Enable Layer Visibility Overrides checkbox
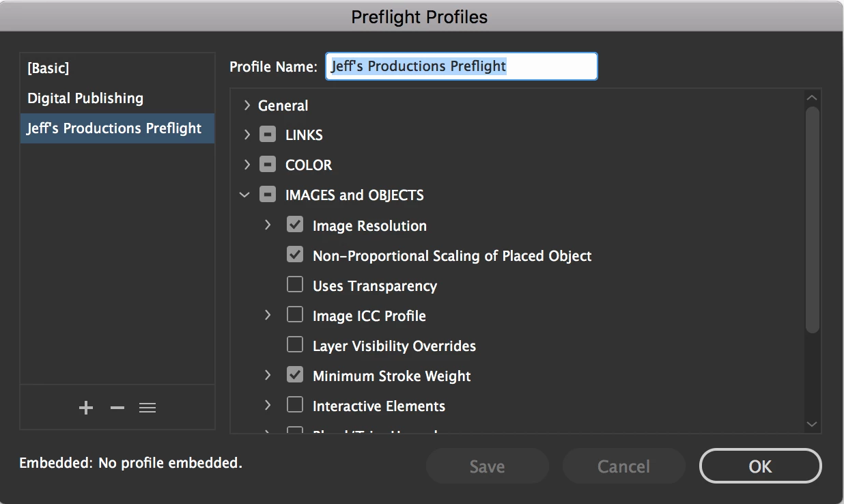 pyautogui.click(x=295, y=345)
